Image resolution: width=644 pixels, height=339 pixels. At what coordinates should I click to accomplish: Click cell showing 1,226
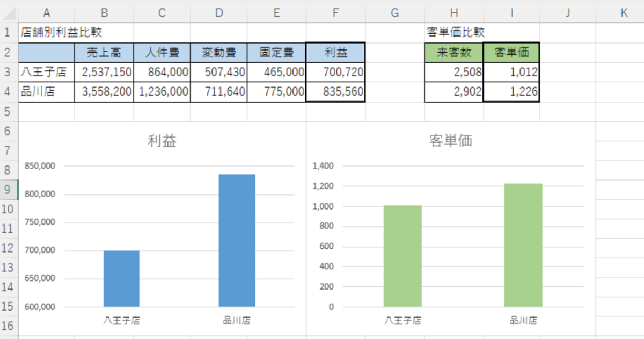click(511, 92)
